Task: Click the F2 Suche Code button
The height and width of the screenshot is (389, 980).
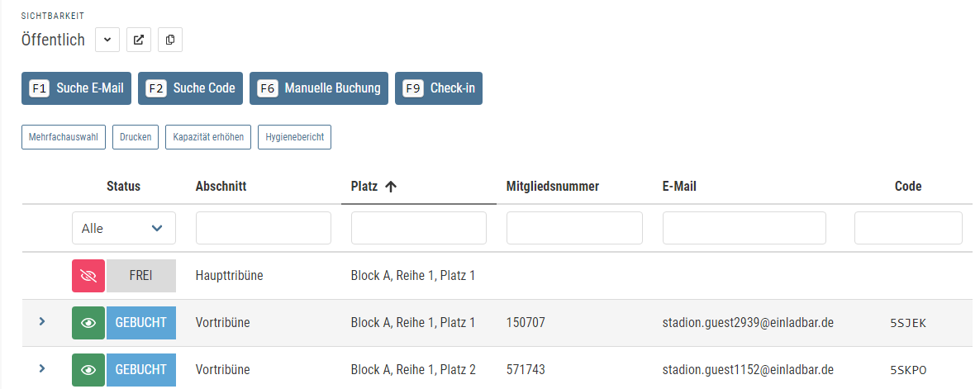Action: coord(190,88)
